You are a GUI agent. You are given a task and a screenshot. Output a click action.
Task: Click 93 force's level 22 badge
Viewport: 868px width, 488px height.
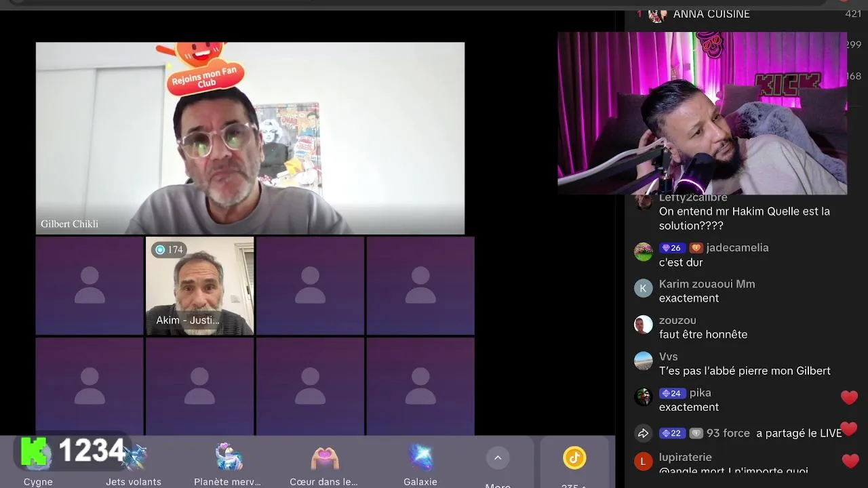[671, 433]
